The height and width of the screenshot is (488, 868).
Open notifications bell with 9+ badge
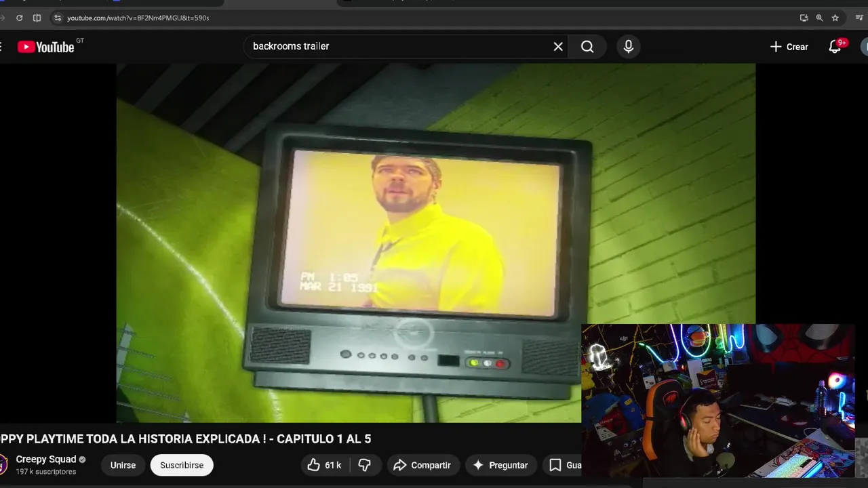point(835,47)
